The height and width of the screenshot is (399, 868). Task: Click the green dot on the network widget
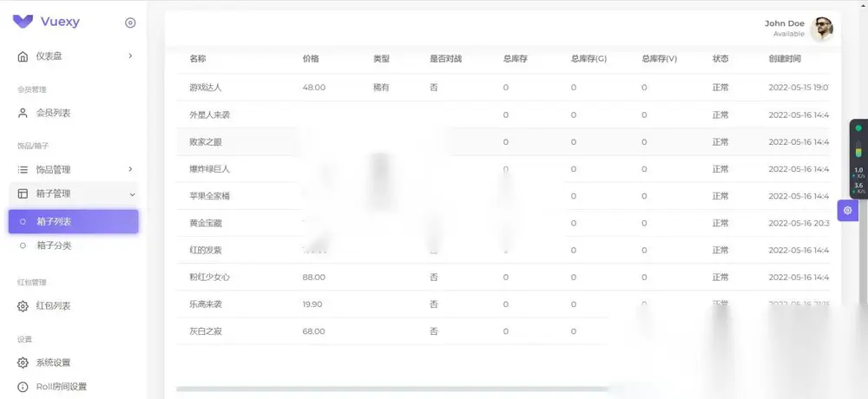point(858,128)
